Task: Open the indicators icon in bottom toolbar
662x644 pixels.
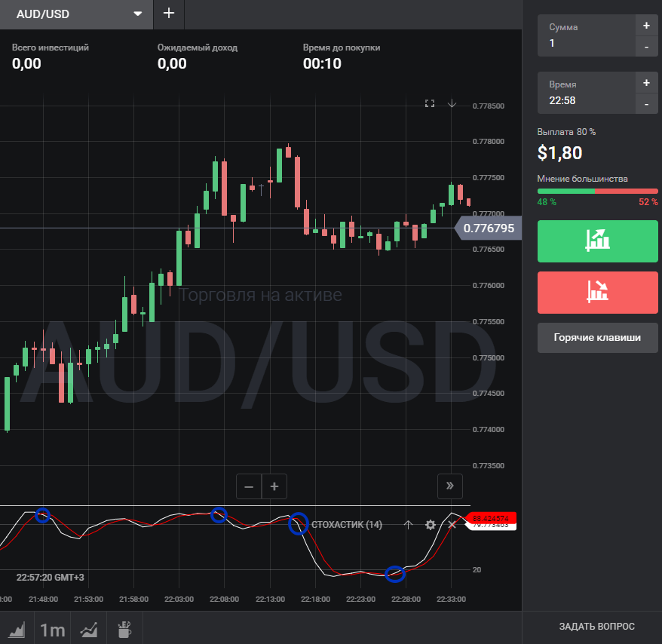Action: pyautogui.click(x=90, y=629)
